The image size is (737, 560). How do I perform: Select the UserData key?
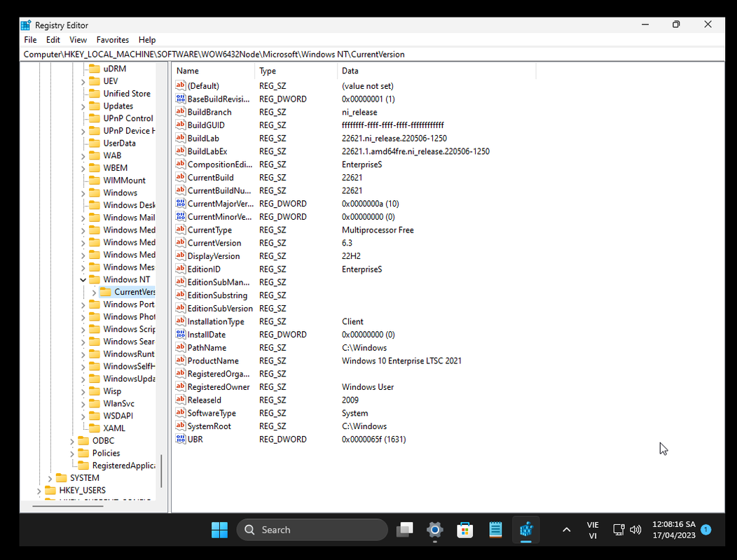[x=119, y=143]
